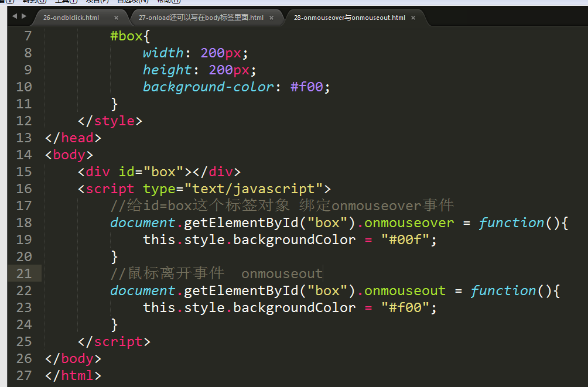Click the function keyword on line 18
Image resolution: width=588 pixels, height=387 pixels.
tap(511, 222)
